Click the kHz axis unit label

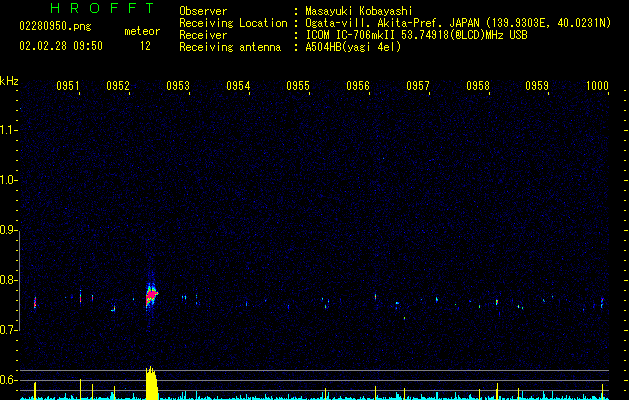[x=9, y=81]
